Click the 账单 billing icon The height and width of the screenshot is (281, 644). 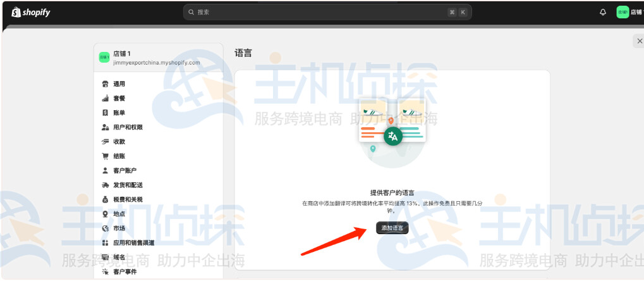point(105,113)
